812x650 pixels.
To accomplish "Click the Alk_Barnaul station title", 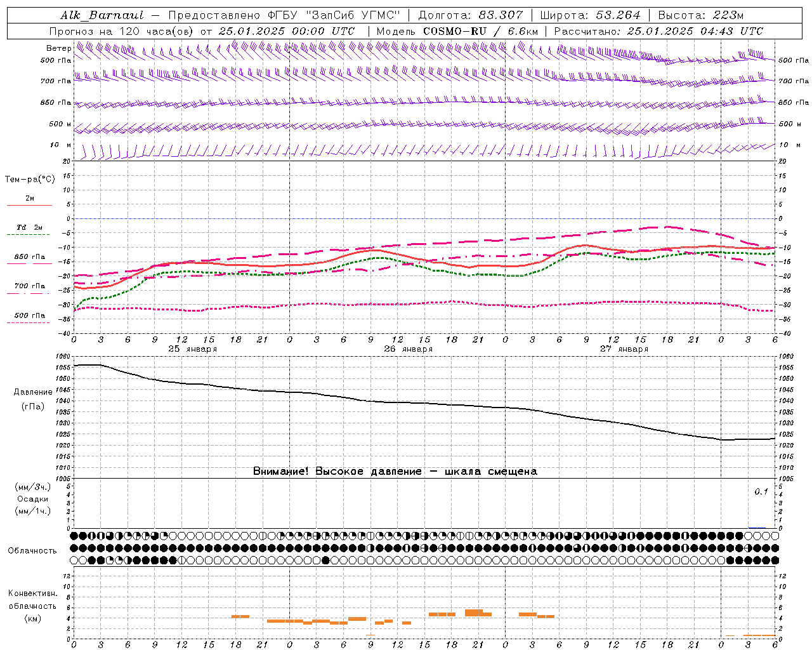I will [x=102, y=15].
